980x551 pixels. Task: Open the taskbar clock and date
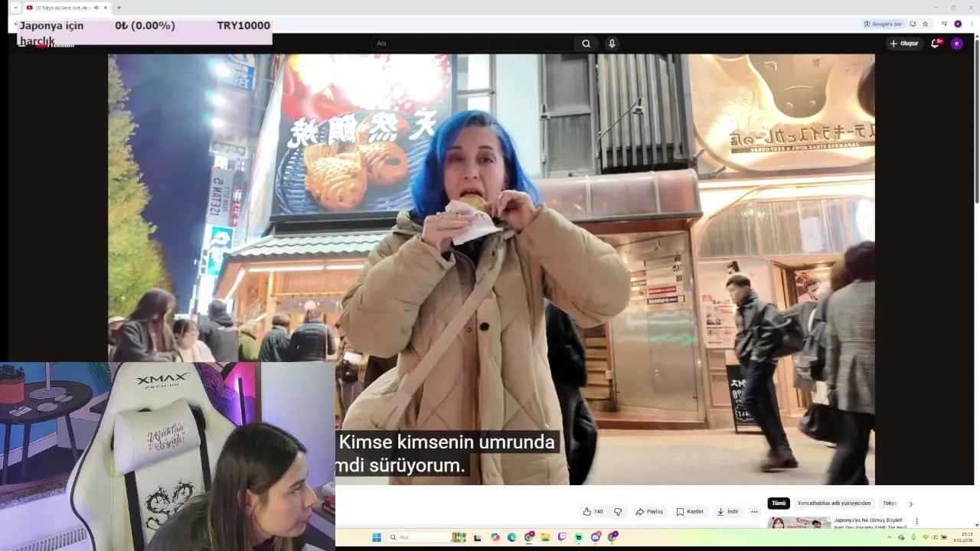(x=963, y=537)
